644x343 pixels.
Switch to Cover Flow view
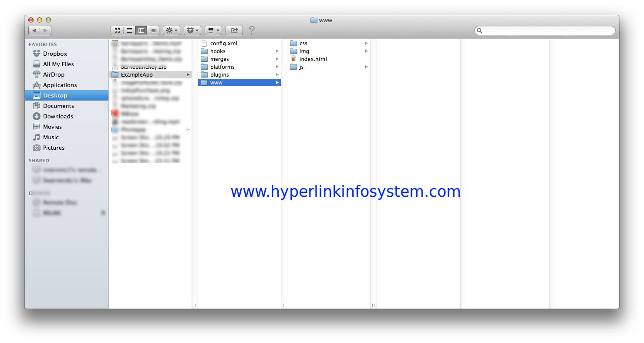click(x=153, y=30)
